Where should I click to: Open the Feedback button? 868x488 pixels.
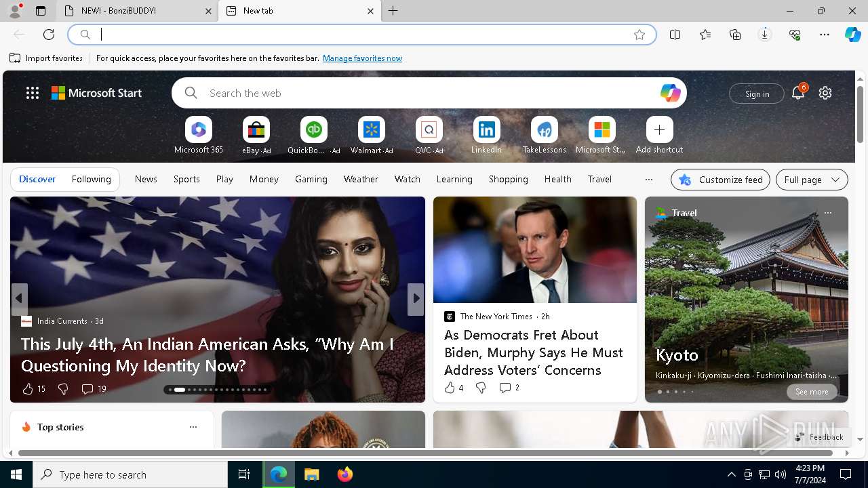click(x=819, y=437)
